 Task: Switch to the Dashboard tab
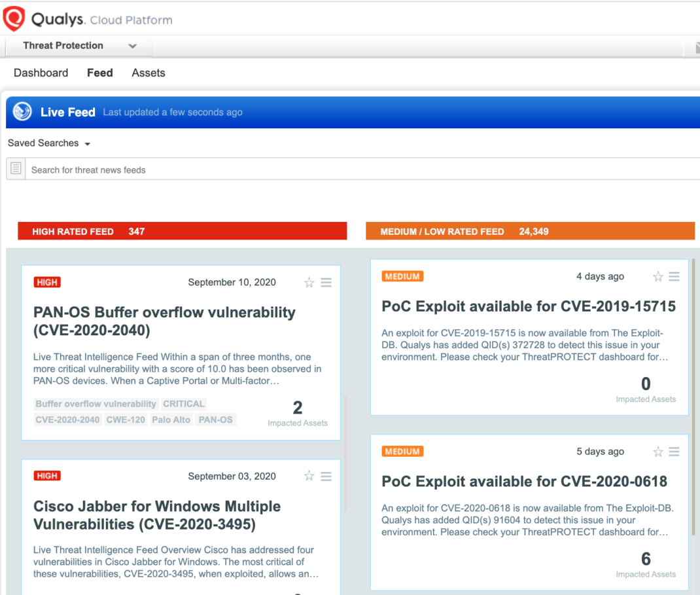[41, 73]
